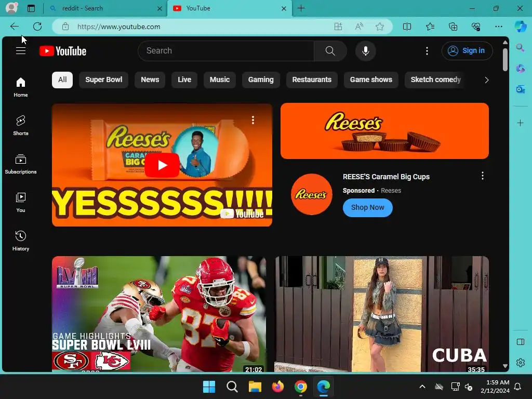Image resolution: width=532 pixels, height=399 pixels.
Task: Activate Read aloud icon in address bar
Action: 359,26
